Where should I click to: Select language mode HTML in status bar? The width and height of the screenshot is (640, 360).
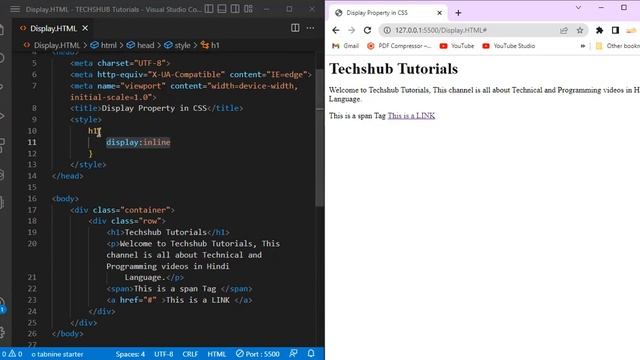pyautogui.click(x=217, y=354)
